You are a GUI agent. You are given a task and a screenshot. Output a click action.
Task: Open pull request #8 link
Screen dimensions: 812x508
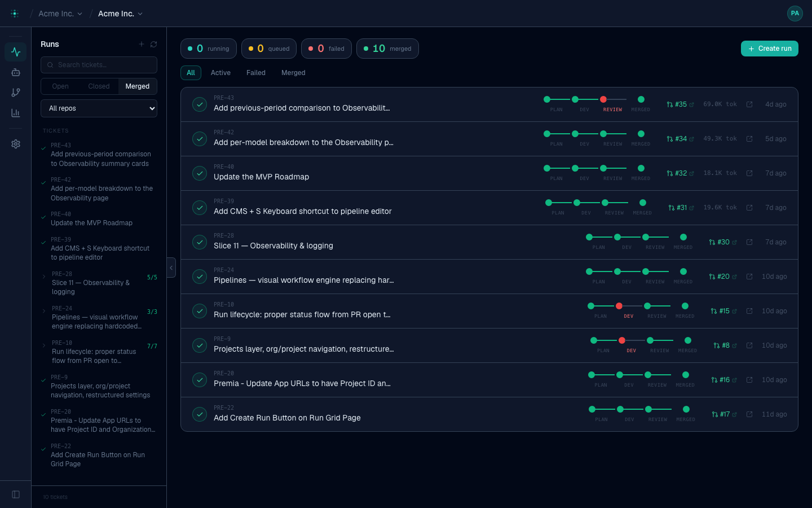pos(725,345)
